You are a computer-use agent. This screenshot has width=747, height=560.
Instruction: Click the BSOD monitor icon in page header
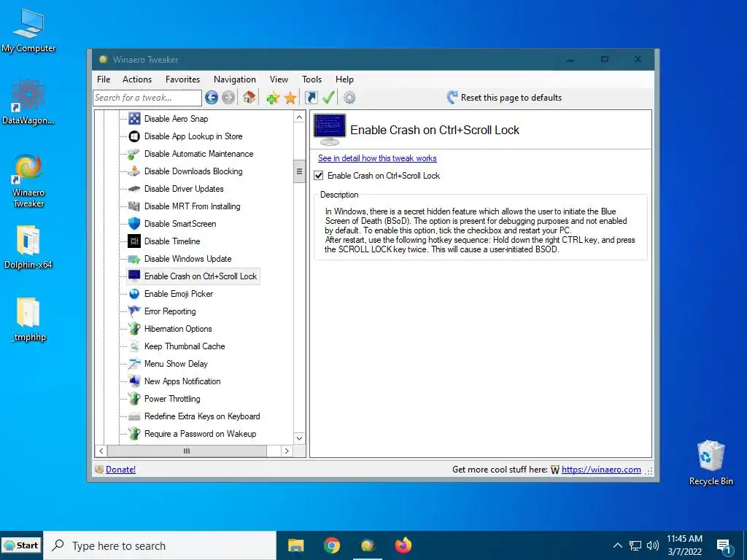(330, 130)
